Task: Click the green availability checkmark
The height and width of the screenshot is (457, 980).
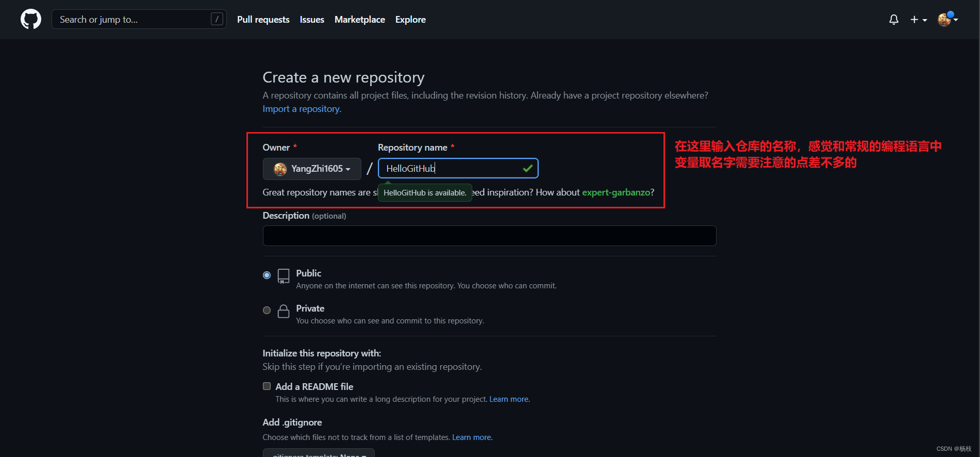Action: point(528,168)
